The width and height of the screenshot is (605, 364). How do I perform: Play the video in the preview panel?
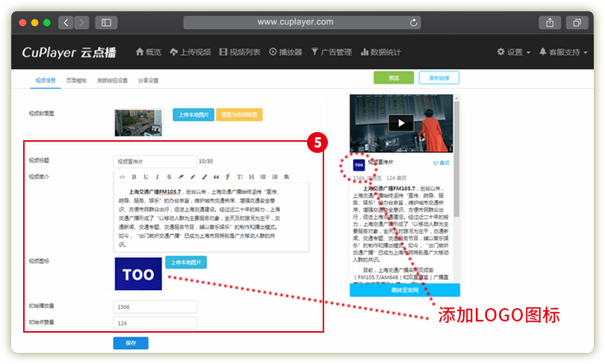[x=400, y=124]
